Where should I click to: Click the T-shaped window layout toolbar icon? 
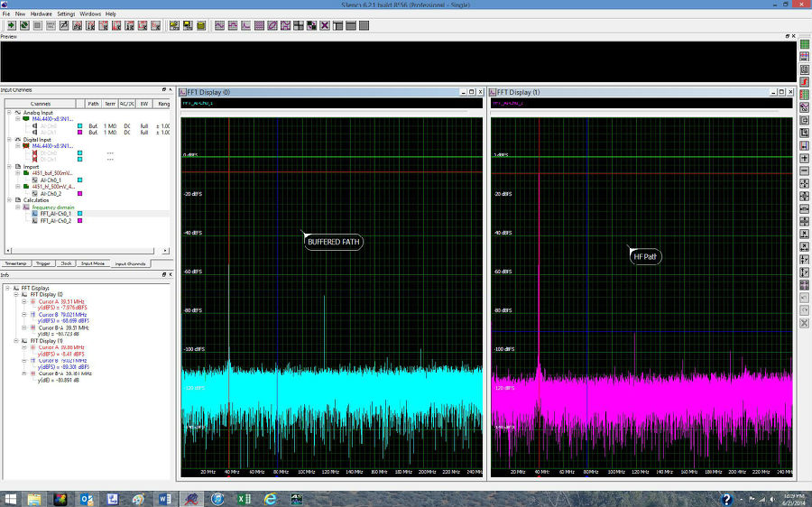[337, 25]
